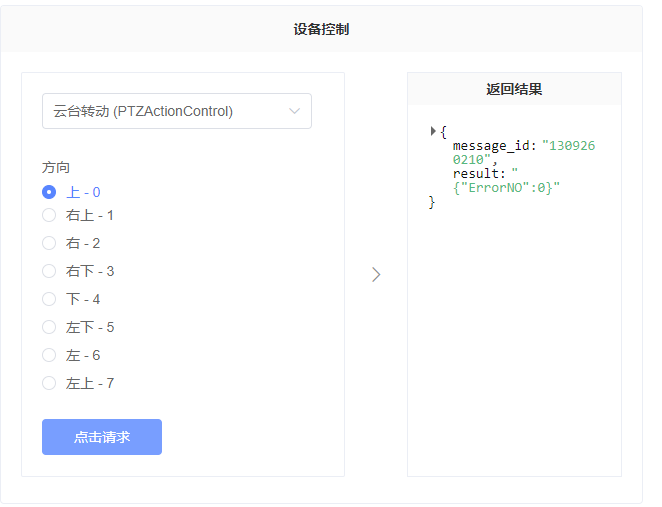Select the 左 - 6 direction radio
Image resolution: width=662 pixels, height=507 pixels.
coord(49,355)
